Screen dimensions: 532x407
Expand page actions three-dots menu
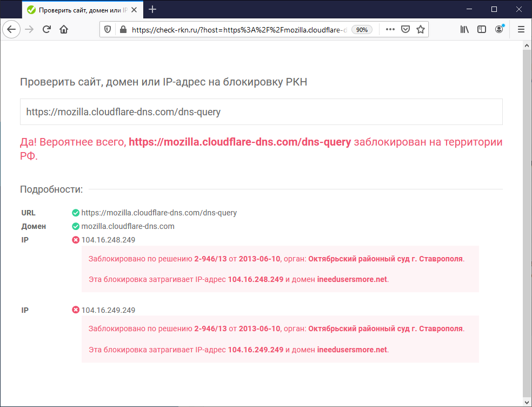coord(390,30)
